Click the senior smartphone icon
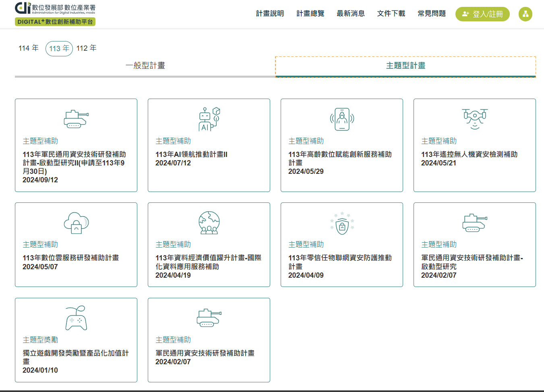 [x=342, y=119]
